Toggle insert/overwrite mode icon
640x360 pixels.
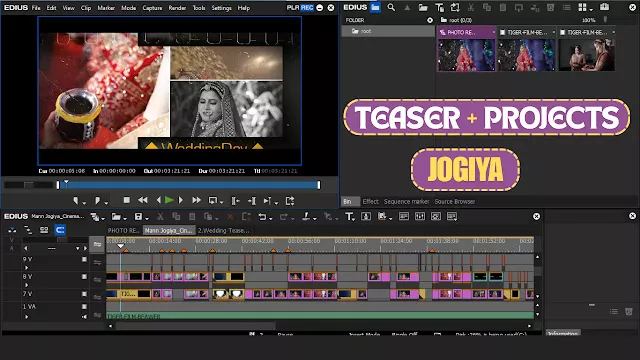[12, 230]
